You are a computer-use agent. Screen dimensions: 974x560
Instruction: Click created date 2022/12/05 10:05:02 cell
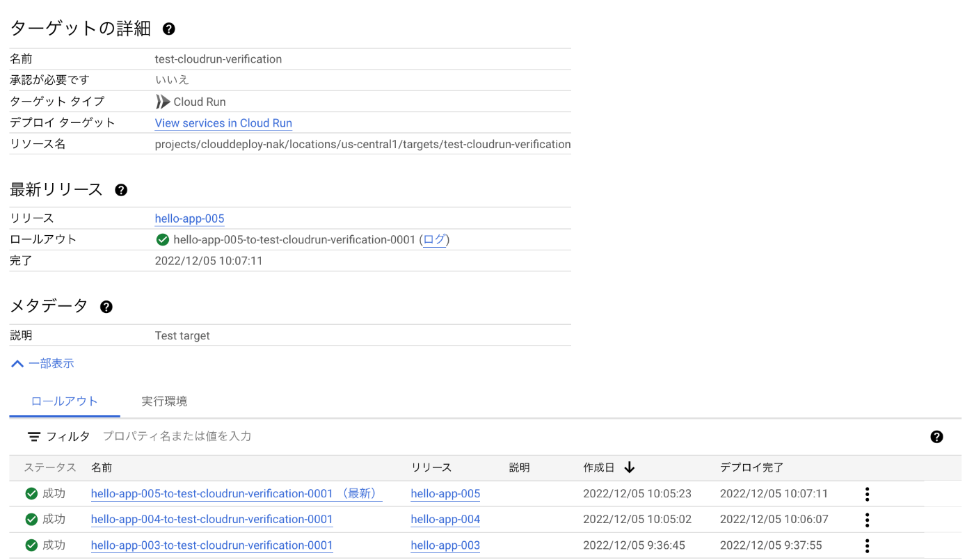[637, 520]
